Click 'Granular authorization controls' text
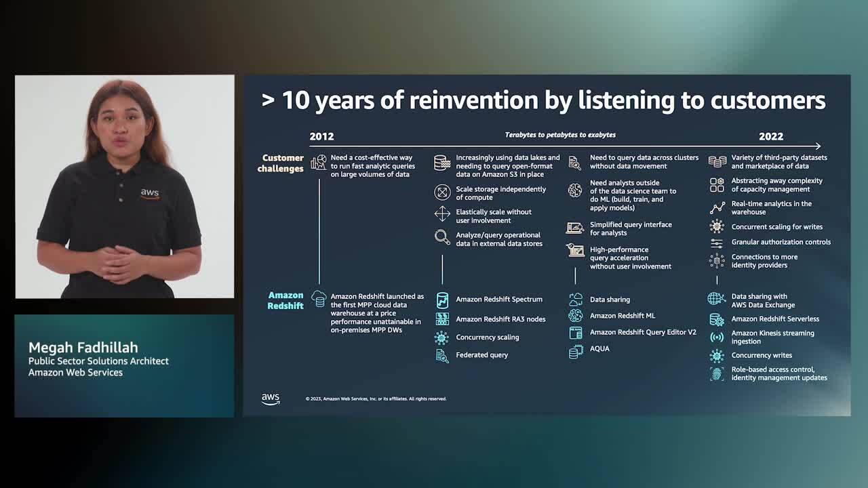The width and height of the screenshot is (868, 488). [781, 242]
